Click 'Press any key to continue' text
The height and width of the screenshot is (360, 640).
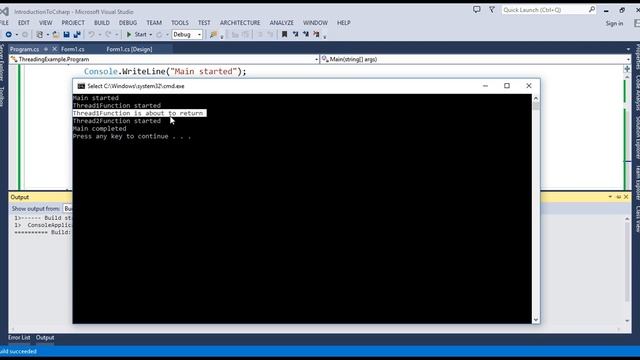pos(132,136)
